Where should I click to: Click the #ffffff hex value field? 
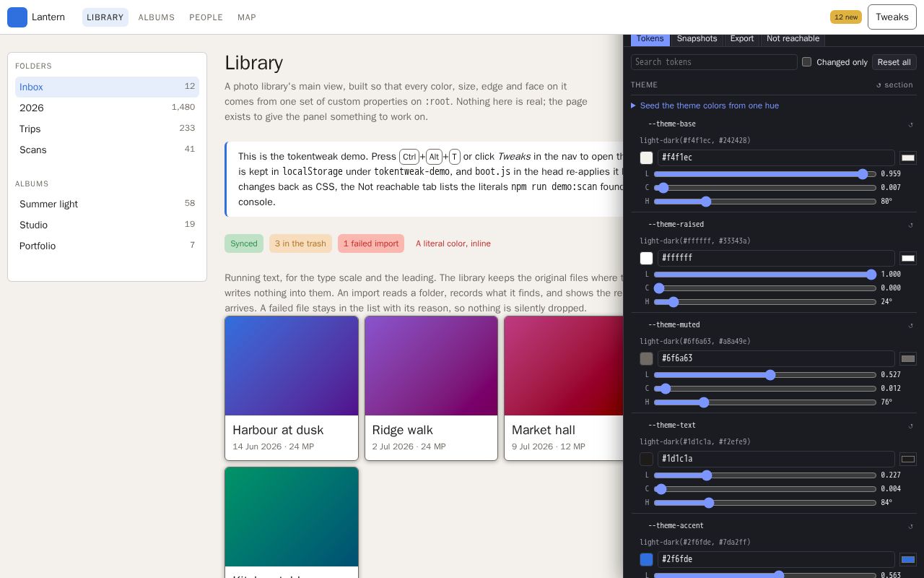point(776,258)
